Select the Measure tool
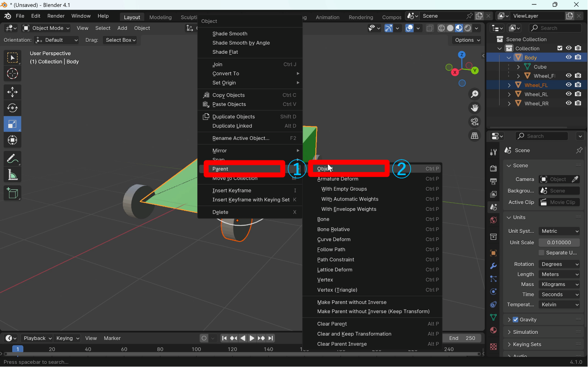The height and width of the screenshot is (367, 588). click(12, 175)
